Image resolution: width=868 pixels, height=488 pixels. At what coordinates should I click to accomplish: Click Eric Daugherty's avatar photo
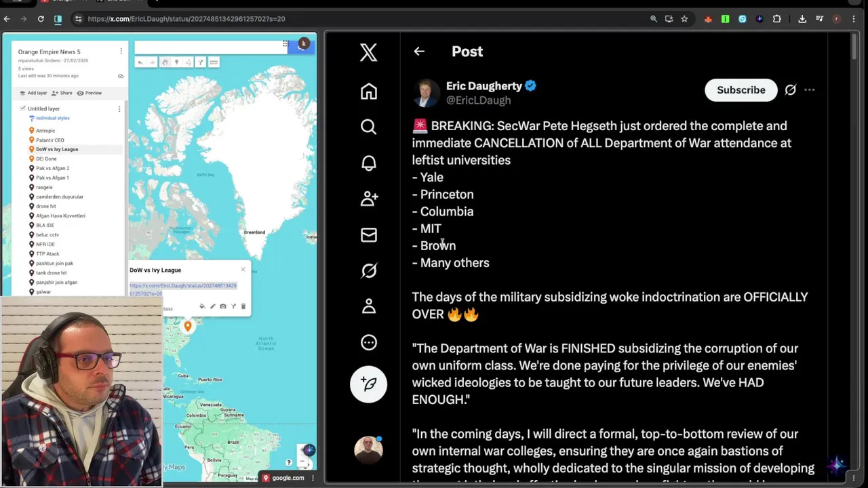[426, 93]
